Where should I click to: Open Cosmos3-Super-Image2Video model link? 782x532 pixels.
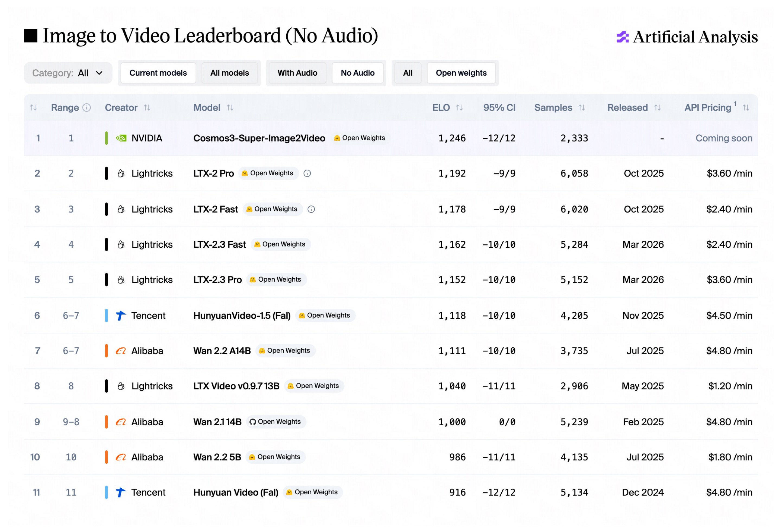tap(259, 138)
